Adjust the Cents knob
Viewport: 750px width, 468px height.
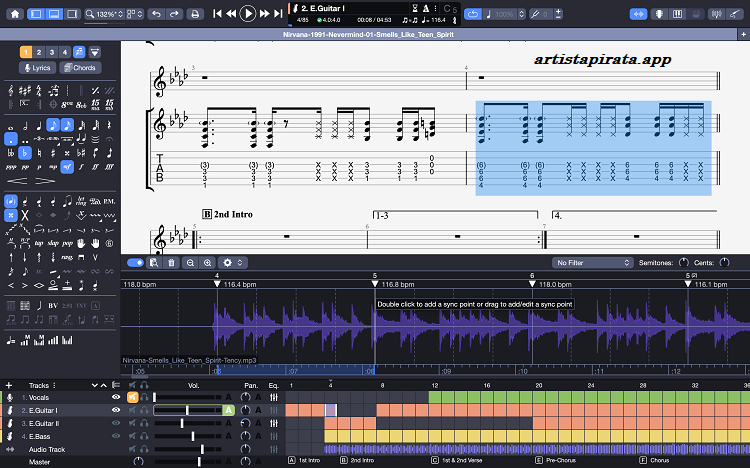pos(725,262)
